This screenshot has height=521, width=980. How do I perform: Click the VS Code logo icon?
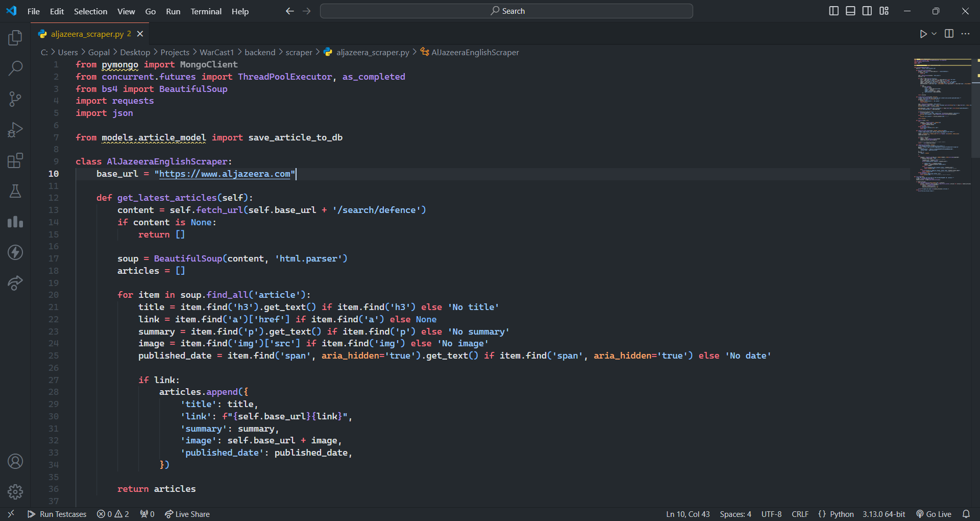[11, 11]
